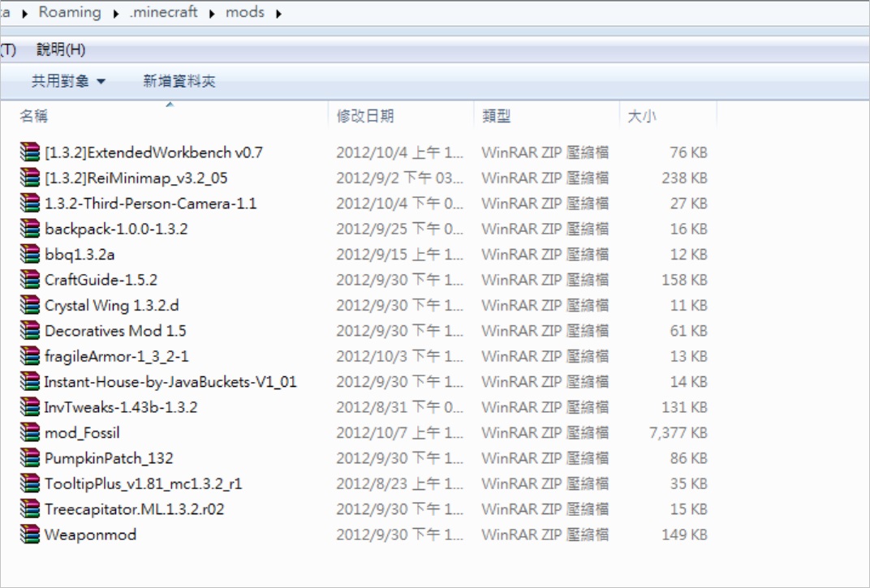Click the 2012/9/15 date of bbq1.3.2a
The image size is (870, 588).
399,255
